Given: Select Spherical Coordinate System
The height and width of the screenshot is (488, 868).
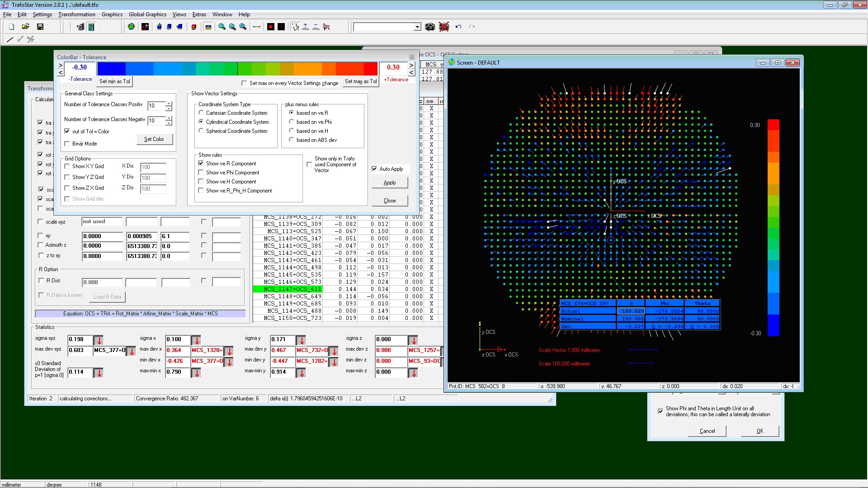Looking at the screenshot, I should click(201, 131).
